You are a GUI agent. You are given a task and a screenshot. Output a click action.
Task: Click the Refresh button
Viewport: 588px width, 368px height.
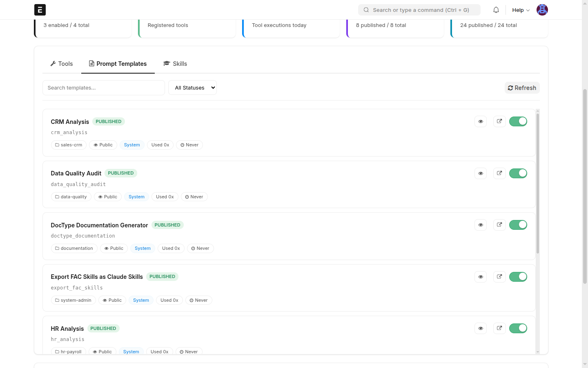click(522, 88)
